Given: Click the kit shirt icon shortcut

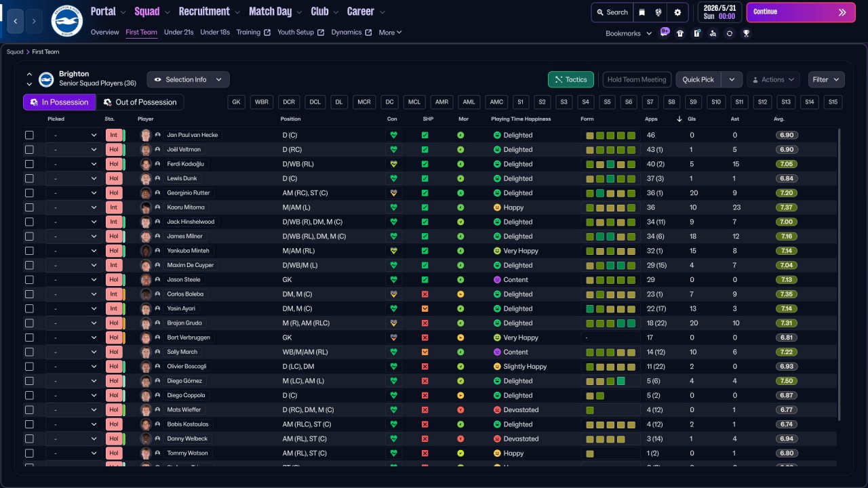Looking at the screenshot, I should tap(680, 33).
